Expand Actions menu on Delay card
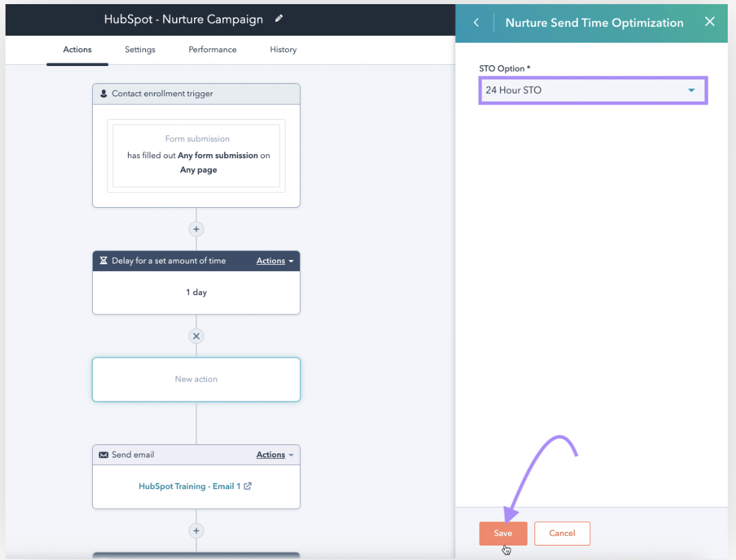The width and height of the screenshot is (736, 560). coord(274,261)
